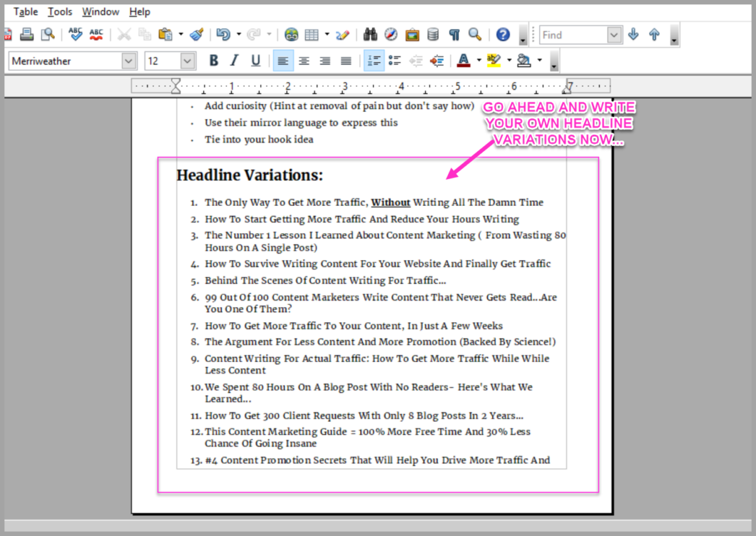Expand the Standard toolbar overflow arrow
Screen dimensions: 756x536
coord(523,35)
